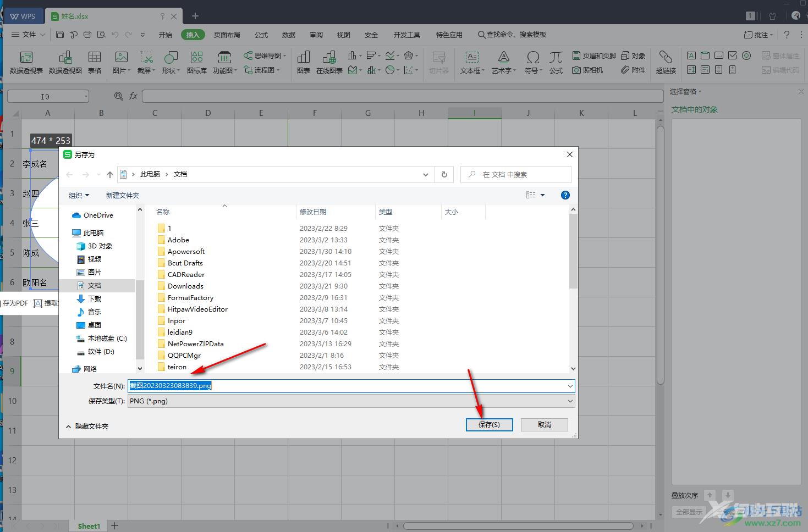This screenshot has width=808, height=532.
Task: Open the 批注 dropdown
Action: 758,35
